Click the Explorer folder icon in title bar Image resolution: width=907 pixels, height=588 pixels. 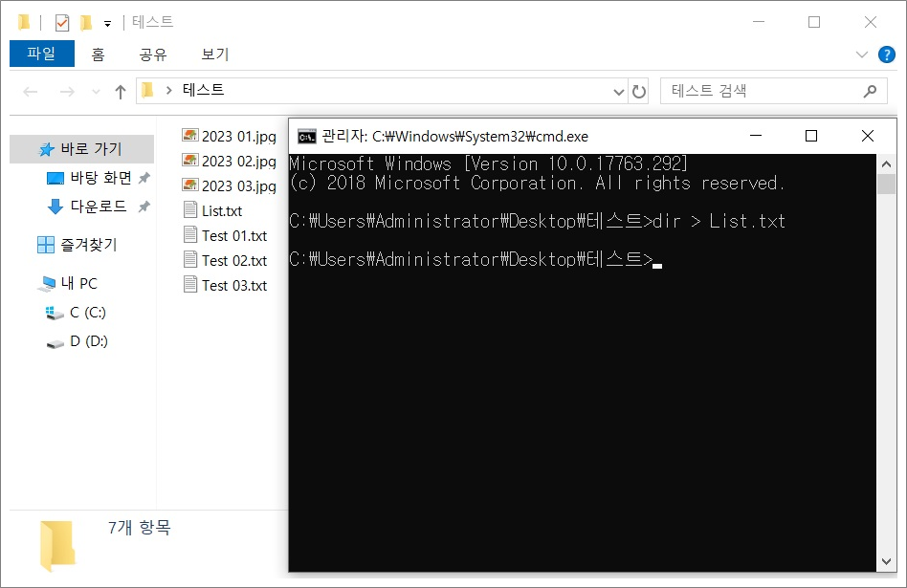pyautogui.click(x=24, y=23)
